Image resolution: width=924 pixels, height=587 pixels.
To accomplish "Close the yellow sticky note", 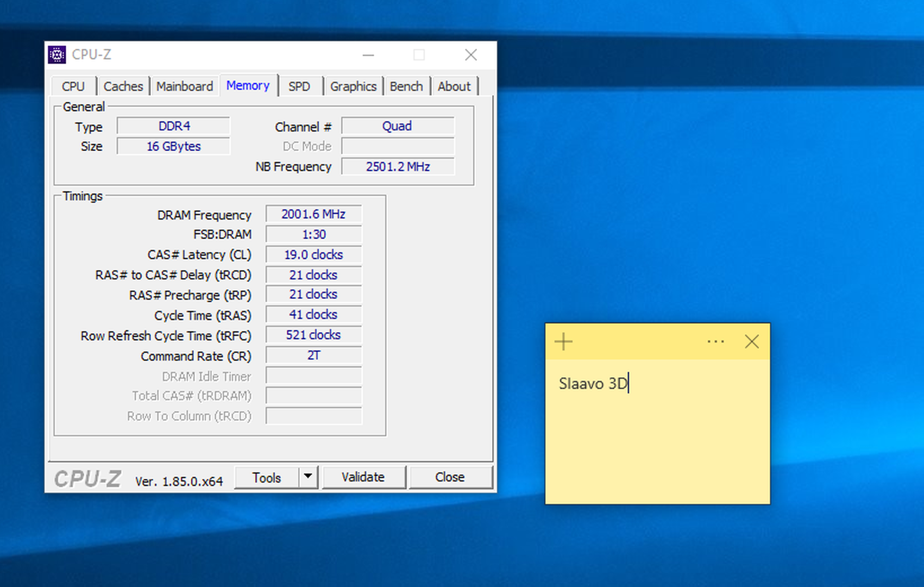I will coord(752,342).
